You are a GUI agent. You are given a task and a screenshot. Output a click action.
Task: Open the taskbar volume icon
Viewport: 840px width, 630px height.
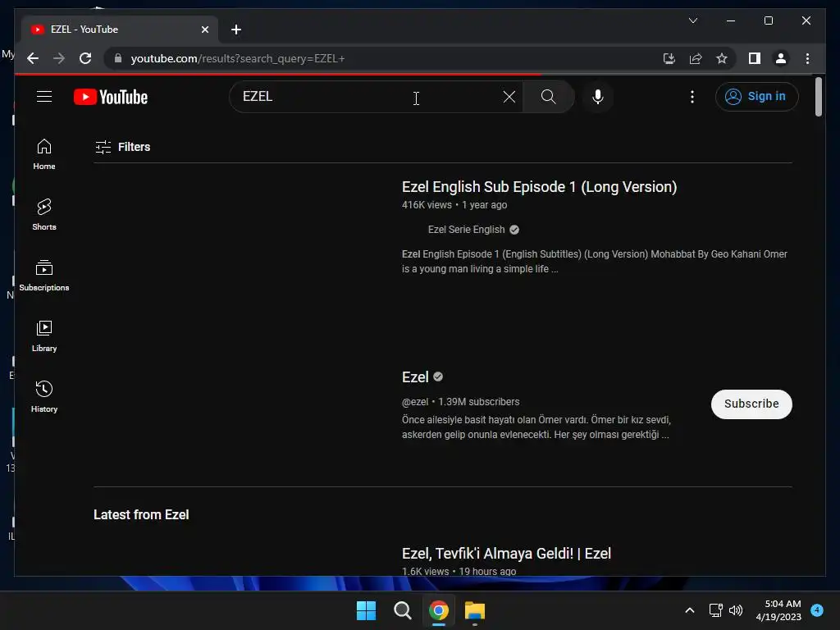click(x=736, y=610)
